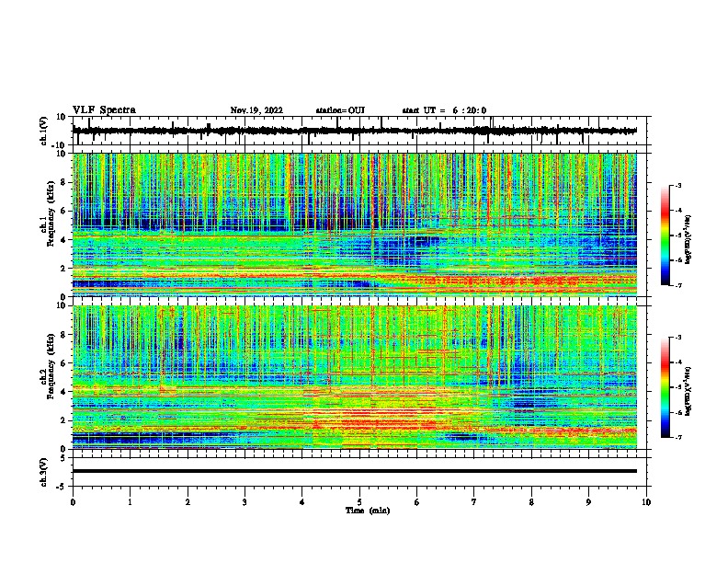
Task: Click the "-7" label on ch.2 color bar
Action: pos(678,437)
